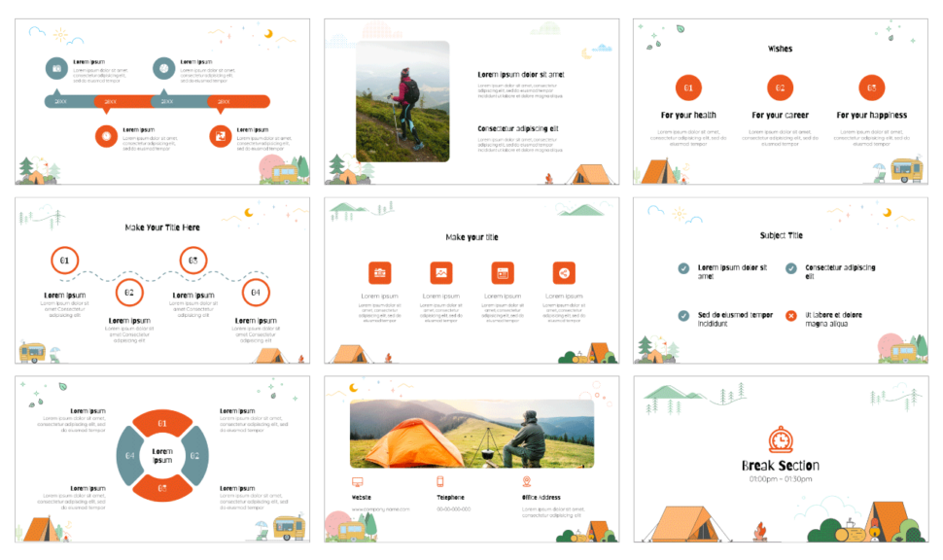943x560 pixels.
Task: Select the camera icon on the timeline
Action: [x=54, y=68]
